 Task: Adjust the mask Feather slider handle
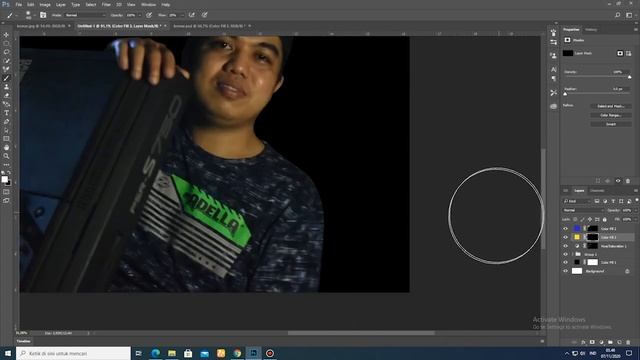565,94
